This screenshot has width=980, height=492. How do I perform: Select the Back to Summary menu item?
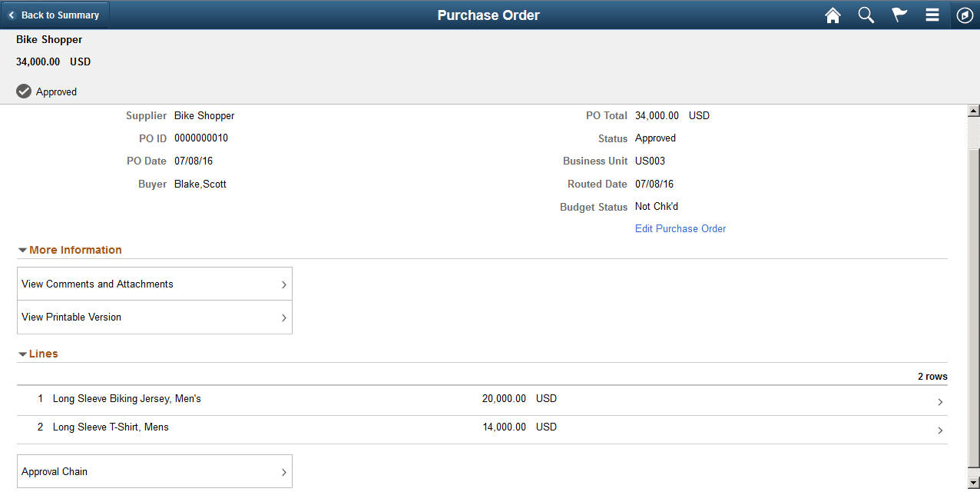click(x=60, y=14)
